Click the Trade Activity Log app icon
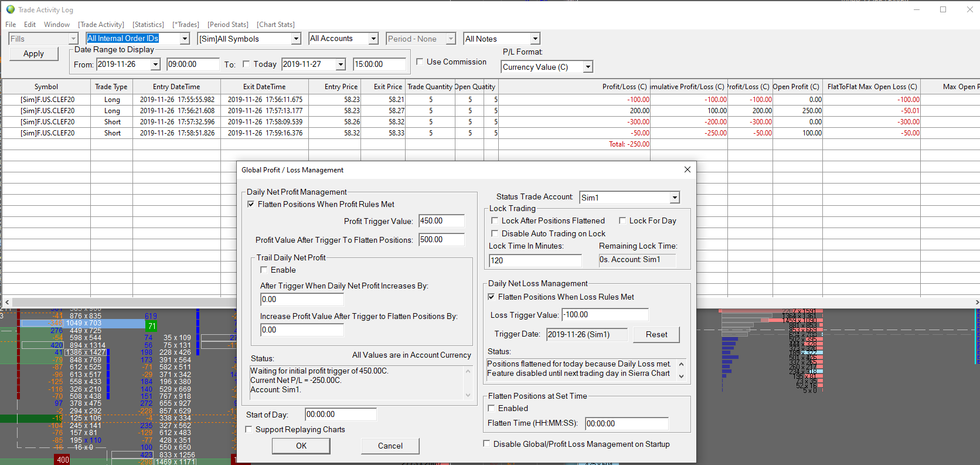The image size is (980, 465). point(11,9)
